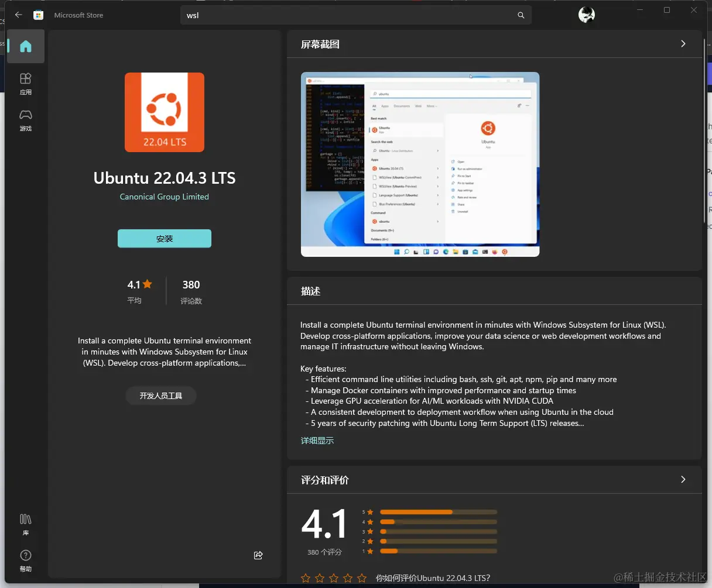Expand the 屏幕截图 section chevron
This screenshot has height=588, width=712.
(683, 44)
